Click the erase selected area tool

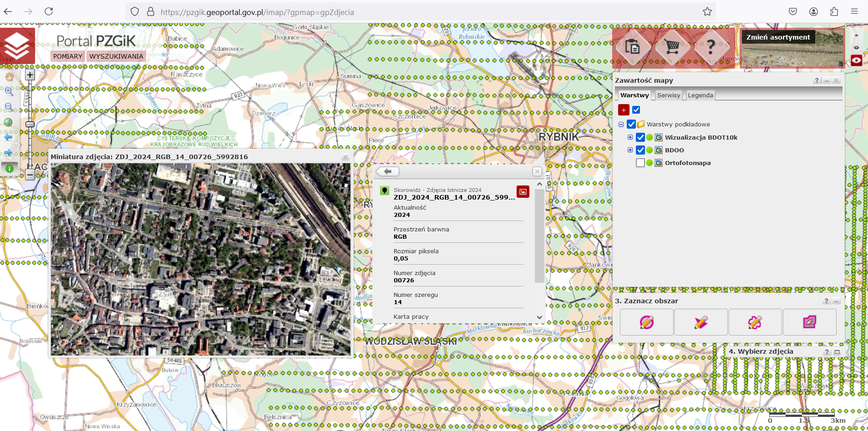click(809, 322)
